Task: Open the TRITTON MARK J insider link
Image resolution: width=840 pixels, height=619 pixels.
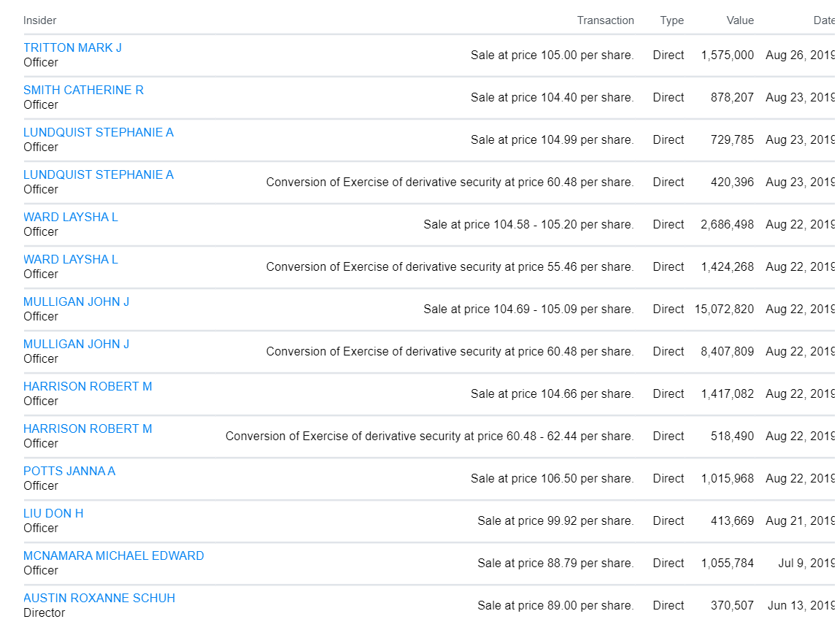Action: 72,47
